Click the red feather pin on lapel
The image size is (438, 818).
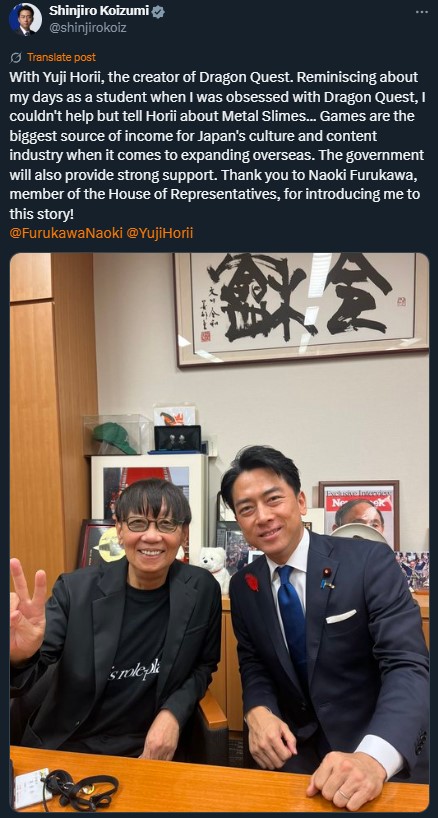[252, 582]
